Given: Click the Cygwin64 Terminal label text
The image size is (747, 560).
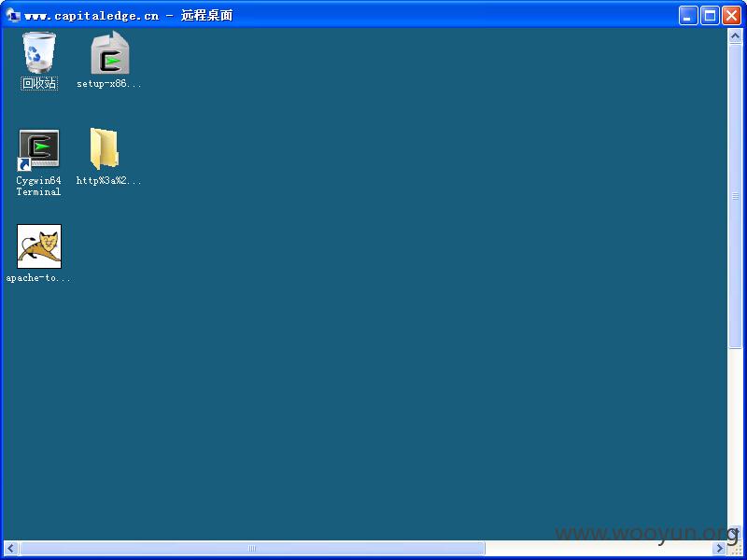Looking at the screenshot, I should pyautogui.click(x=38, y=186).
